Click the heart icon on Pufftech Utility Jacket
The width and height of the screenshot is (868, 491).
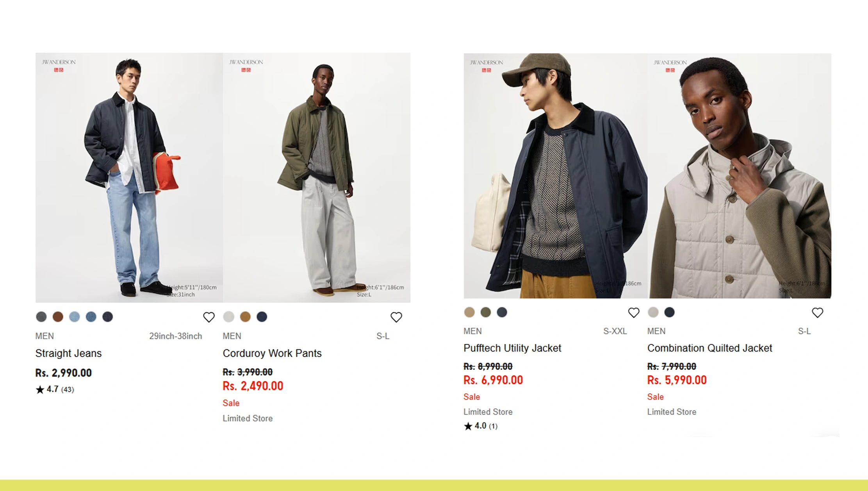click(x=634, y=312)
